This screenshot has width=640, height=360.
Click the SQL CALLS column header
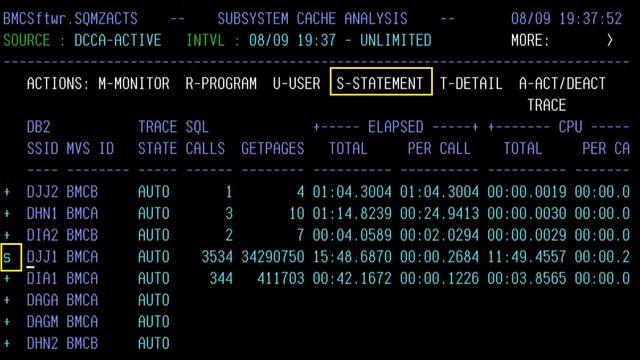point(205,138)
